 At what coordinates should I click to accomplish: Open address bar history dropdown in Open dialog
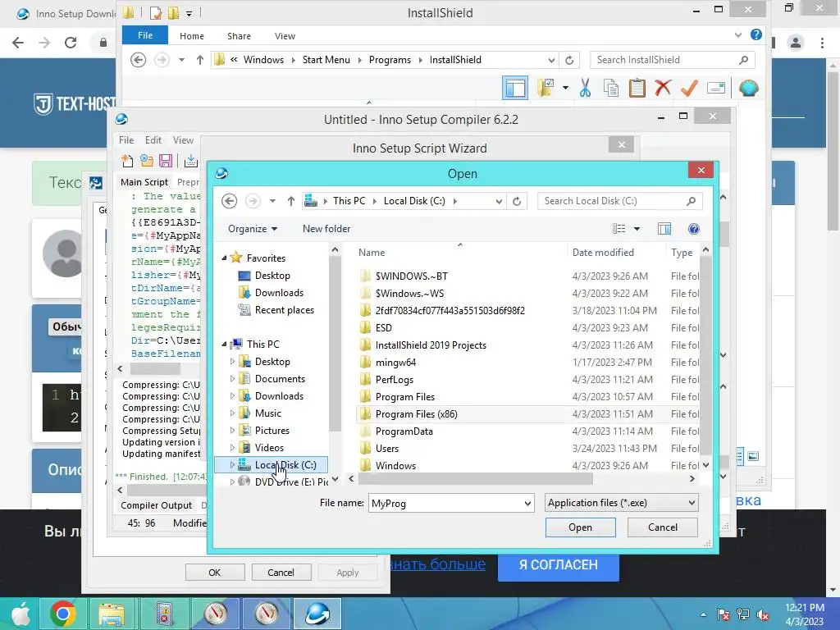click(x=499, y=201)
